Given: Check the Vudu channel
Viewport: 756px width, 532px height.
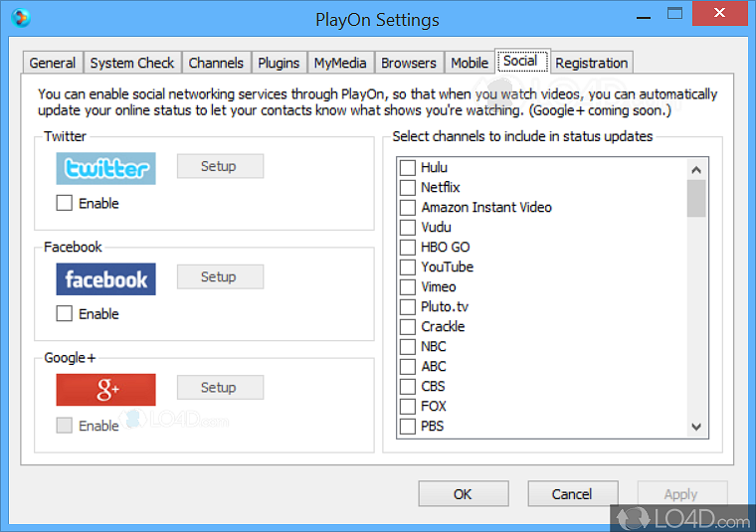Looking at the screenshot, I should [408, 228].
